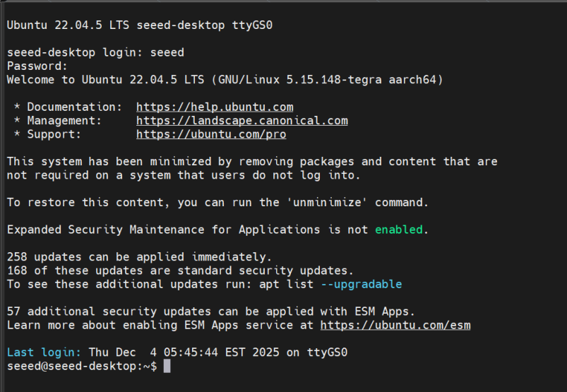Click the cyan "Last login:" label
The width and height of the screenshot is (567, 392).
pyautogui.click(x=44, y=352)
